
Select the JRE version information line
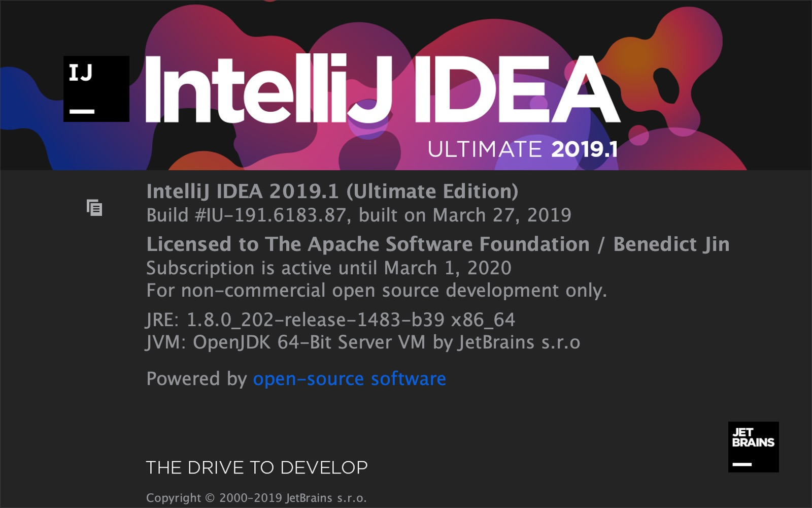coord(330,320)
